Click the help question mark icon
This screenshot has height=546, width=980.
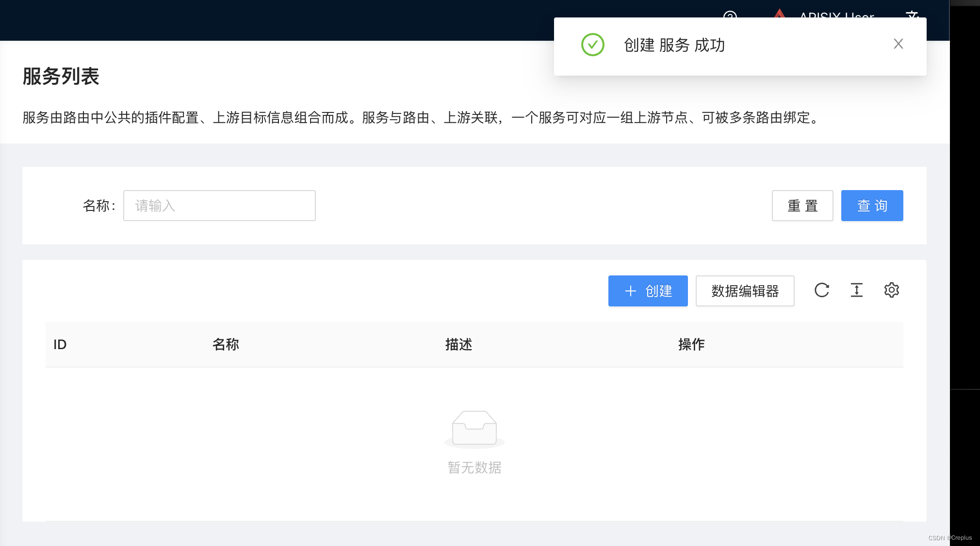coord(730,15)
